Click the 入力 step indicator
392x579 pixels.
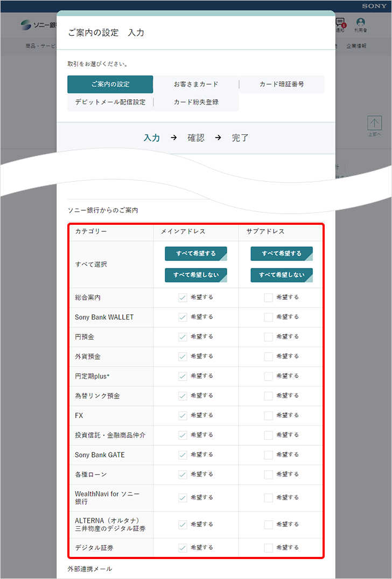(x=151, y=137)
